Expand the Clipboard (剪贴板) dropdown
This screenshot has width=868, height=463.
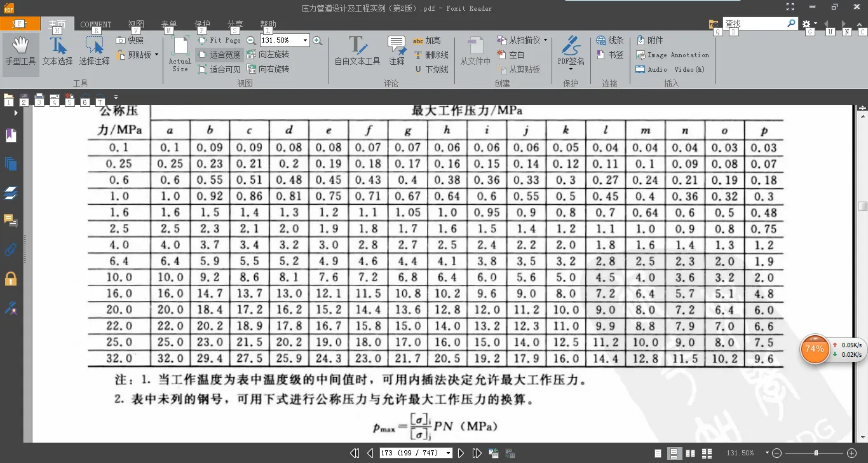click(156, 55)
